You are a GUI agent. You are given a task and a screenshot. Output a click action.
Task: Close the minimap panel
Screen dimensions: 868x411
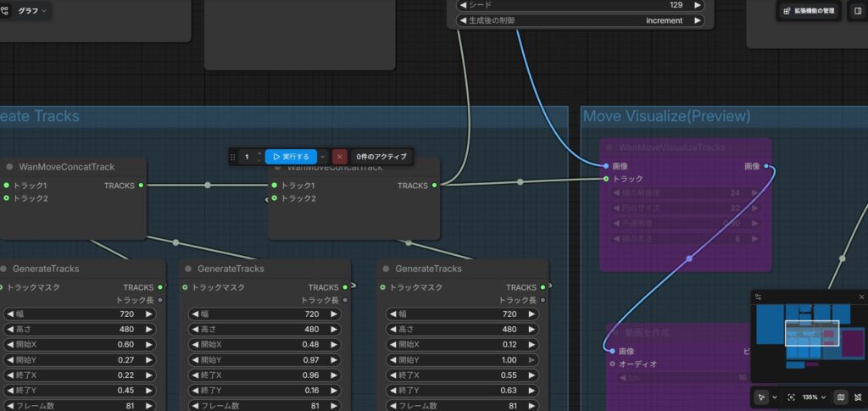[861, 297]
